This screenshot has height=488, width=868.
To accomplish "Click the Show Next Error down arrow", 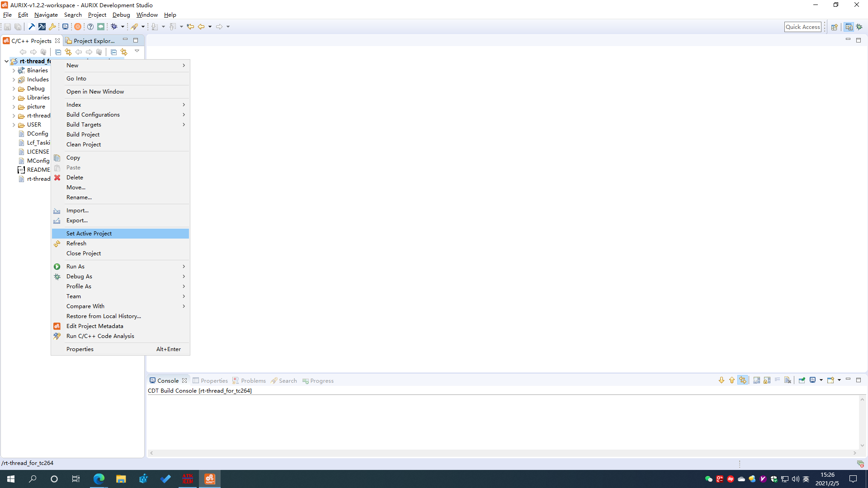I will [722, 380].
